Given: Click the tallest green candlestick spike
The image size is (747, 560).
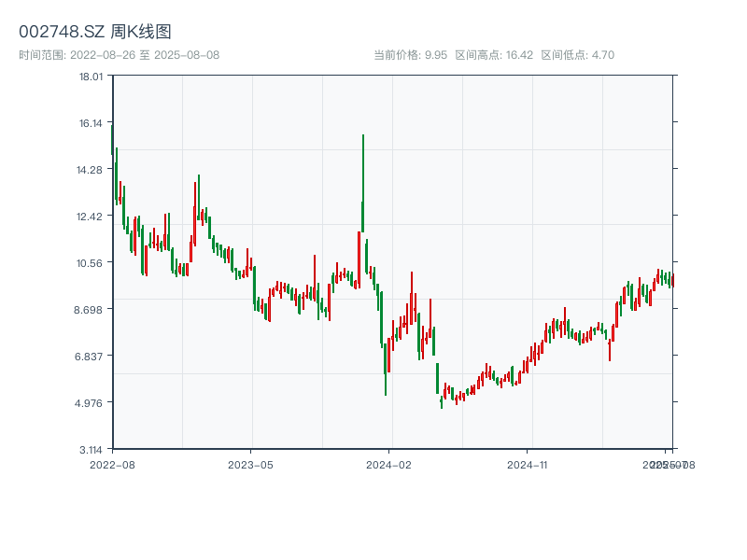Looking at the screenshot, I should [363, 182].
